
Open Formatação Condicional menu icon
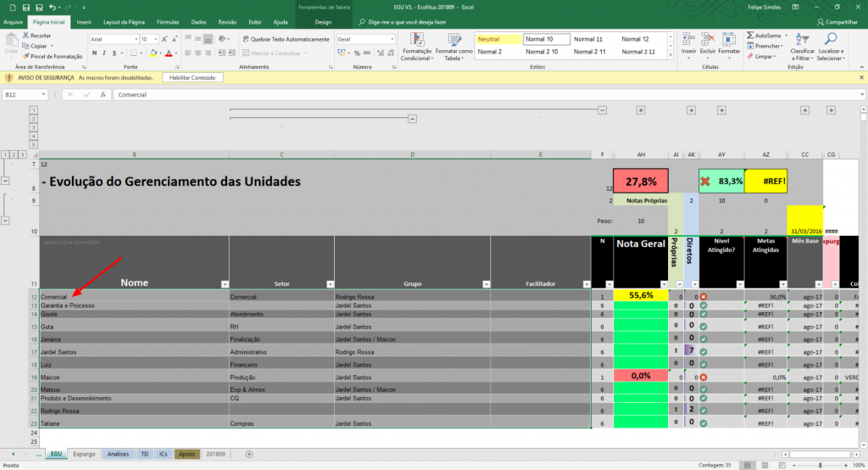click(x=416, y=41)
